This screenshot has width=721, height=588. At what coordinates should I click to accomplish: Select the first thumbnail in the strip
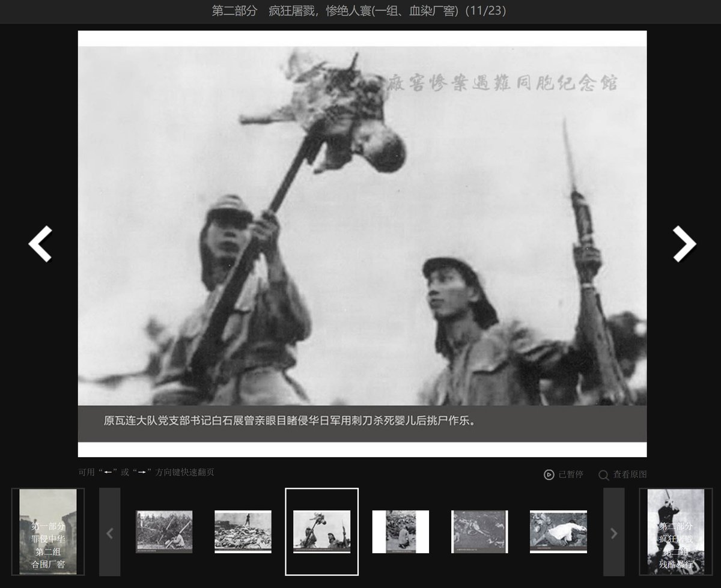[164, 532]
